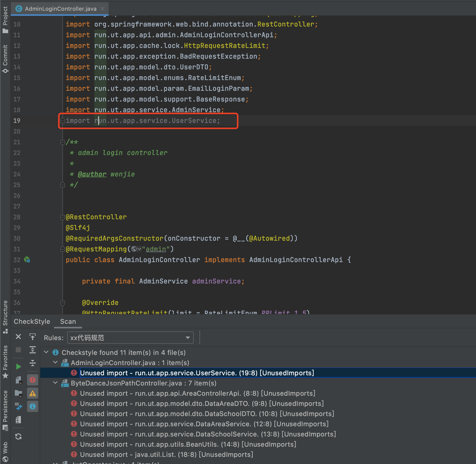Click AdminLoginController.java : 1 item(s) node
This screenshot has width=476, height=464.
(x=130, y=363)
